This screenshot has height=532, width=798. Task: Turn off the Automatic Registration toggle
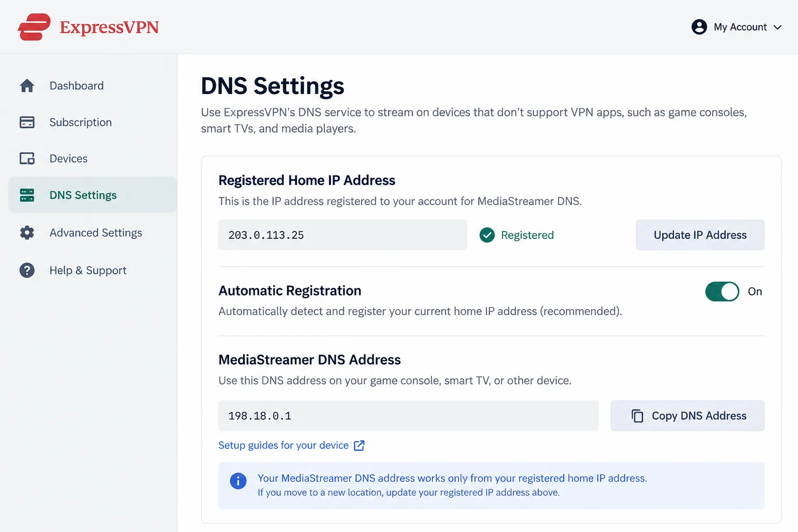click(722, 291)
